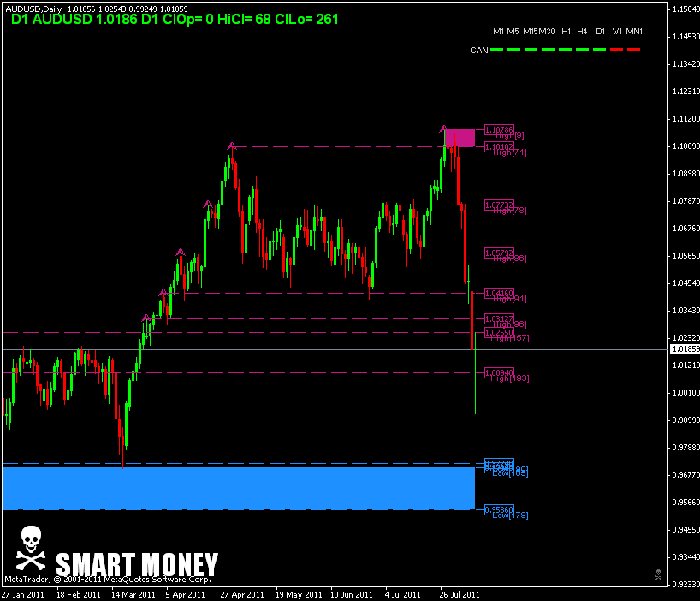This screenshot has width=700, height=601.
Task: Click the High[157] annotation text
Action: (x=510, y=338)
